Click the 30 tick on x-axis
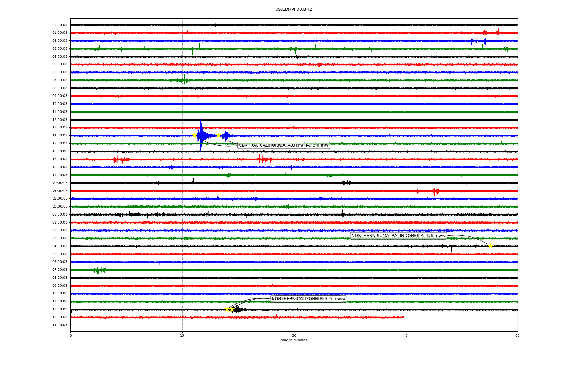The image size is (588, 368). click(x=294, y=335)
